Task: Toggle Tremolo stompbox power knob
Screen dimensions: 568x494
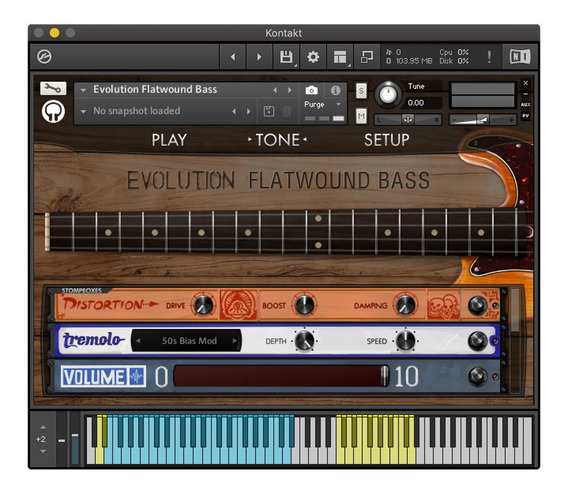Action: click(x=478, y=340)
